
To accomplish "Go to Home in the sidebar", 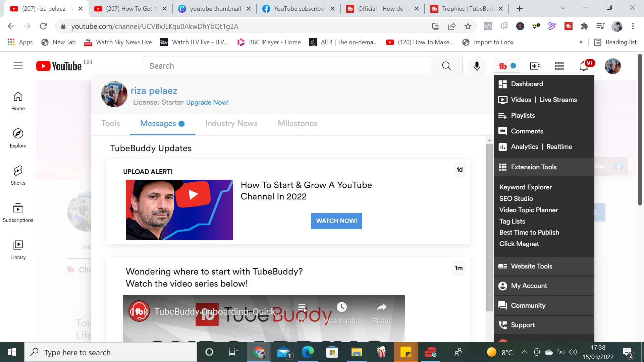I will point(18,101).
